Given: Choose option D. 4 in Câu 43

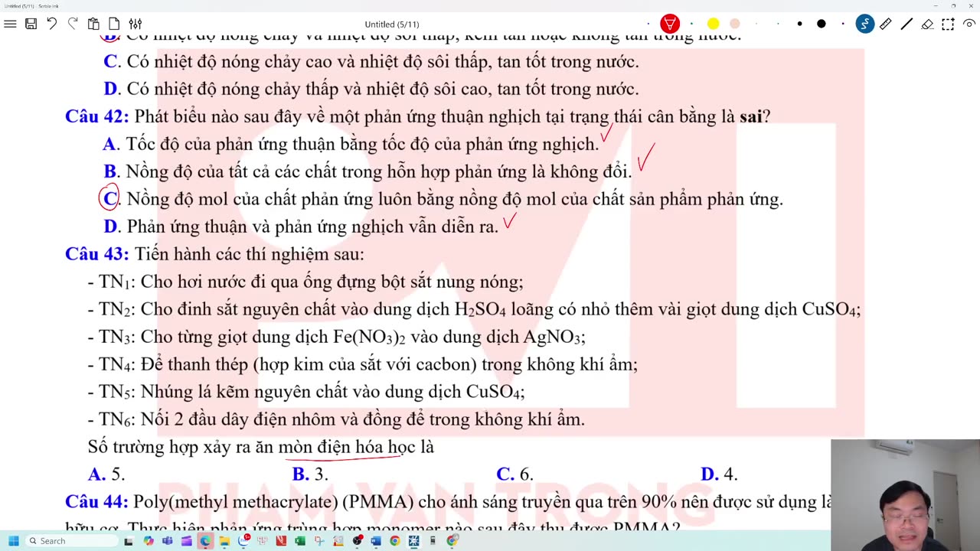Looking at the screenshot, I should click(719, 474).
